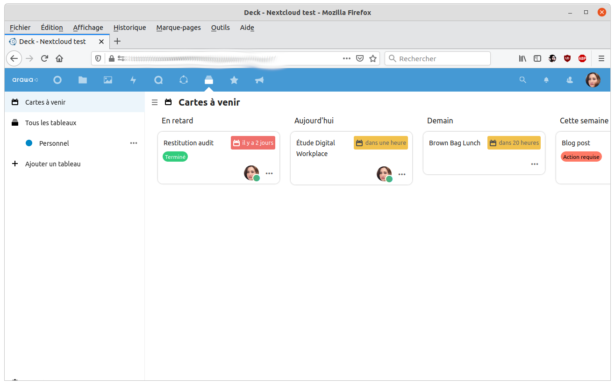This screenshot has height=385, width=615.
Task: Open the Dashboard circle icon in Nextcloud header
Action: (57, 80)
